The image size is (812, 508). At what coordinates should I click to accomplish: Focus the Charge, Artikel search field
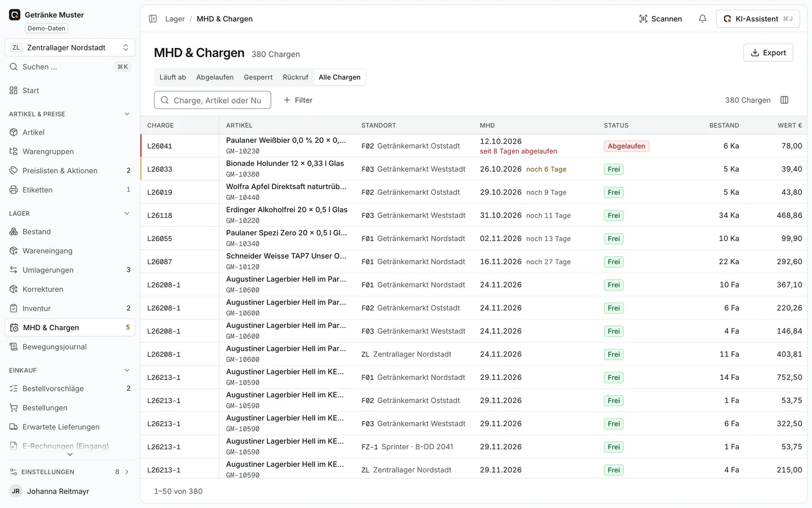(213, 100)
